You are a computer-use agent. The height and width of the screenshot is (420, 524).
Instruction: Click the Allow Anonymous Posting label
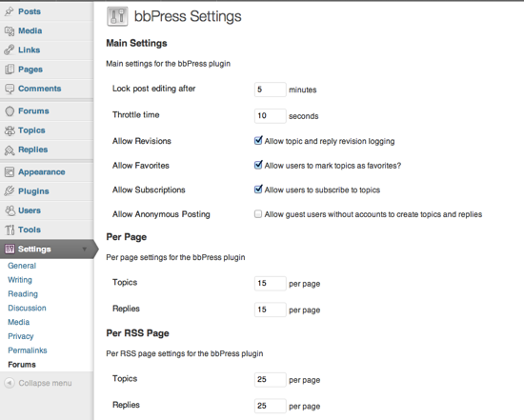pos(161,214)
